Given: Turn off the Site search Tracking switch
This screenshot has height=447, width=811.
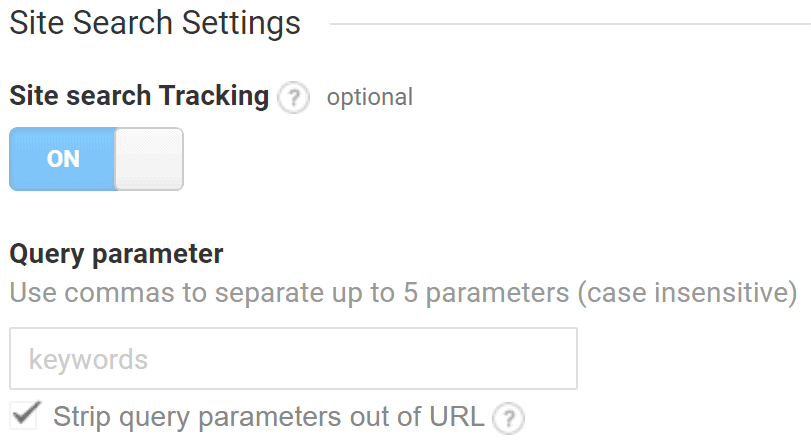Looking at the screenshot, I should (96, 159).
